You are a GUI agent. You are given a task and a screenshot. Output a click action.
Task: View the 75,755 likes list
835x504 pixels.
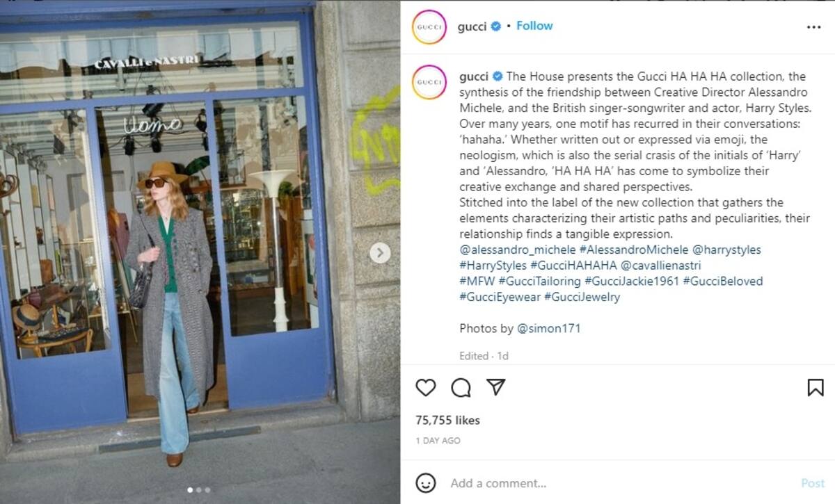[447, 421]
